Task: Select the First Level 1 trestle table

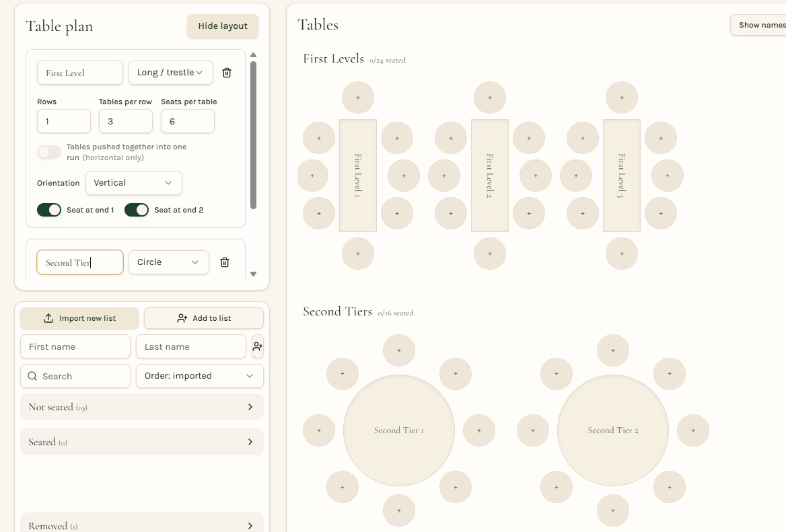Action: click(358, 176)
